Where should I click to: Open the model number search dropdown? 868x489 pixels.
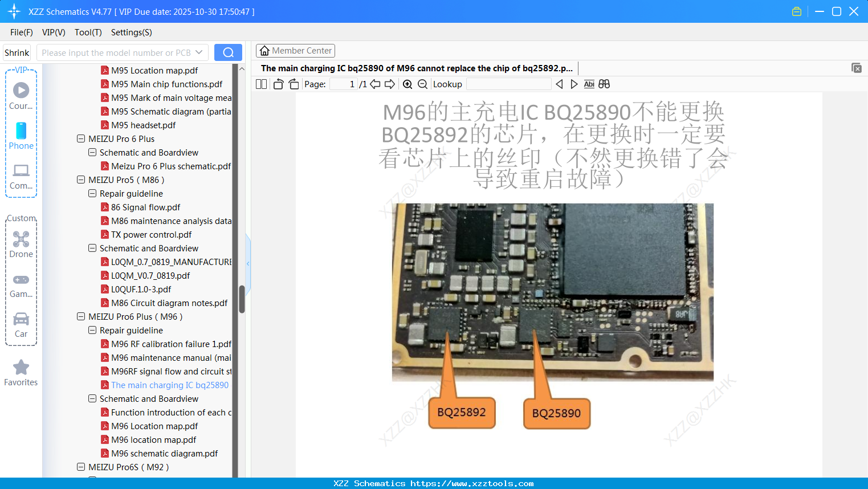tap(201, 52)
